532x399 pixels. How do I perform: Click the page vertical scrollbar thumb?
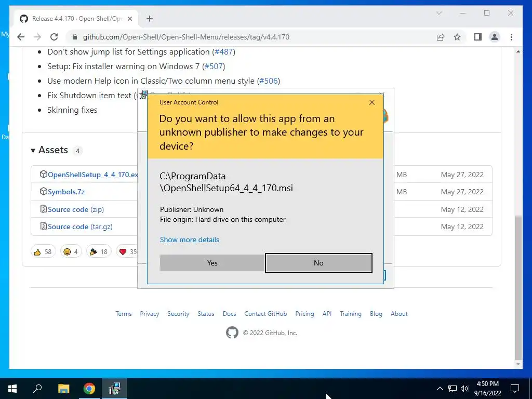518,287
